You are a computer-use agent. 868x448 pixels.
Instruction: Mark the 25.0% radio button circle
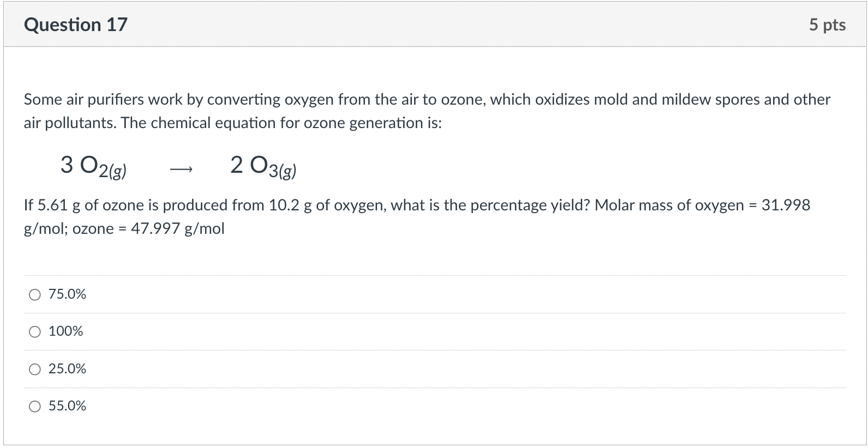click(x=35, y=370)
